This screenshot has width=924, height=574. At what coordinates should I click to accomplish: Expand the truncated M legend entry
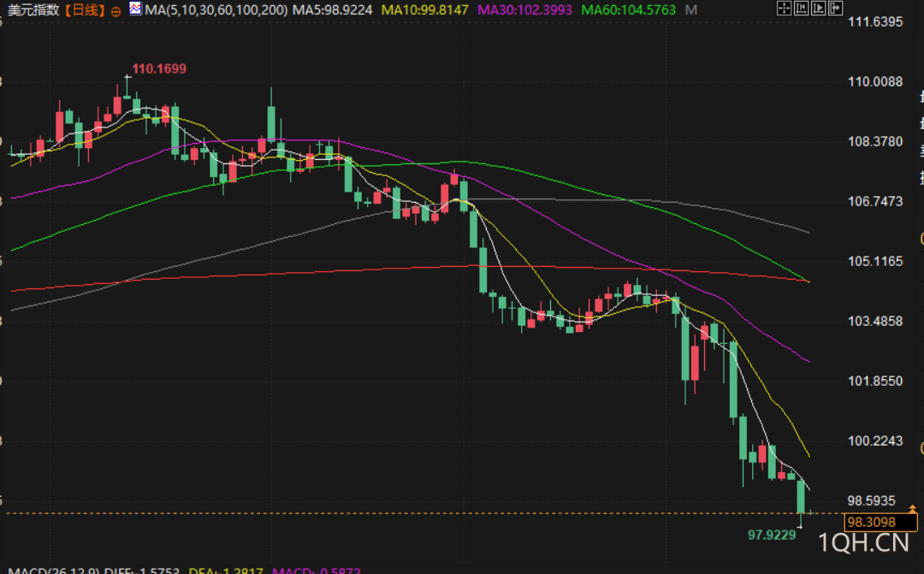point(691,10)
